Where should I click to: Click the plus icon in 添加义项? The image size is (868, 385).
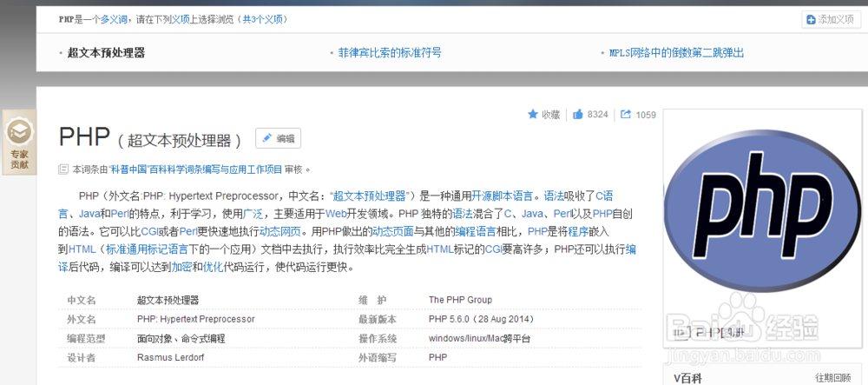(811, 20)
